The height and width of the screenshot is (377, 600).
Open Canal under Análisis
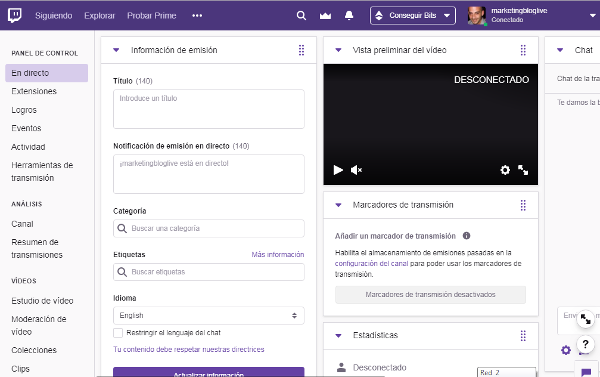click(22, 224)
